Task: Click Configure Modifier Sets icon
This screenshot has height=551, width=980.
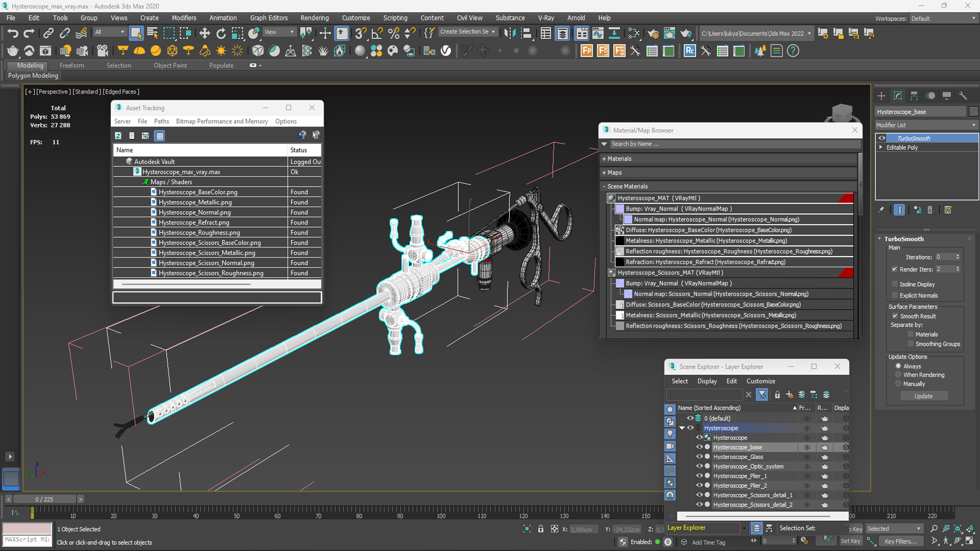Action: (x=948, y=210)
